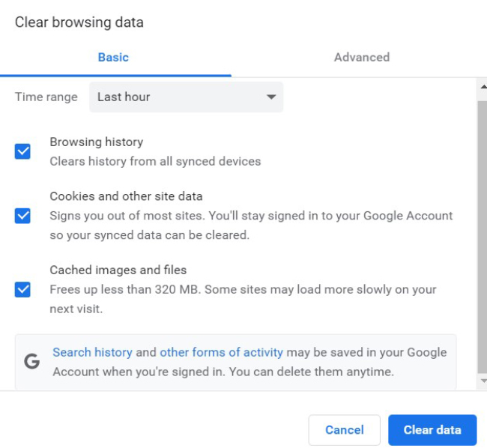Click the Clear data button

(x=432, y=430)
